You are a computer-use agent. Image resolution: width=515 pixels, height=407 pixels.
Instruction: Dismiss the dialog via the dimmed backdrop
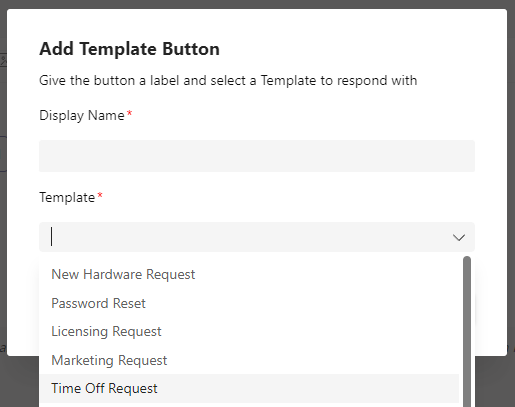click(493, 383)
